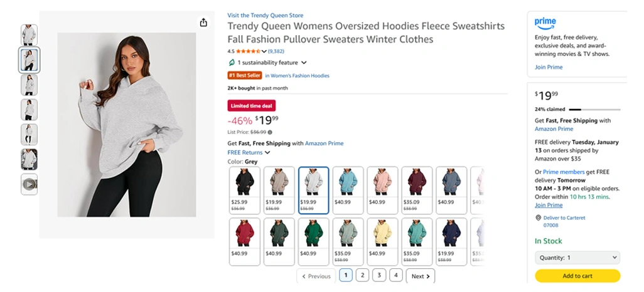The width and height of the screenshot is (644, 292).
Task: Expand the FREE Returns dropdown
Action: coord(267,152)
